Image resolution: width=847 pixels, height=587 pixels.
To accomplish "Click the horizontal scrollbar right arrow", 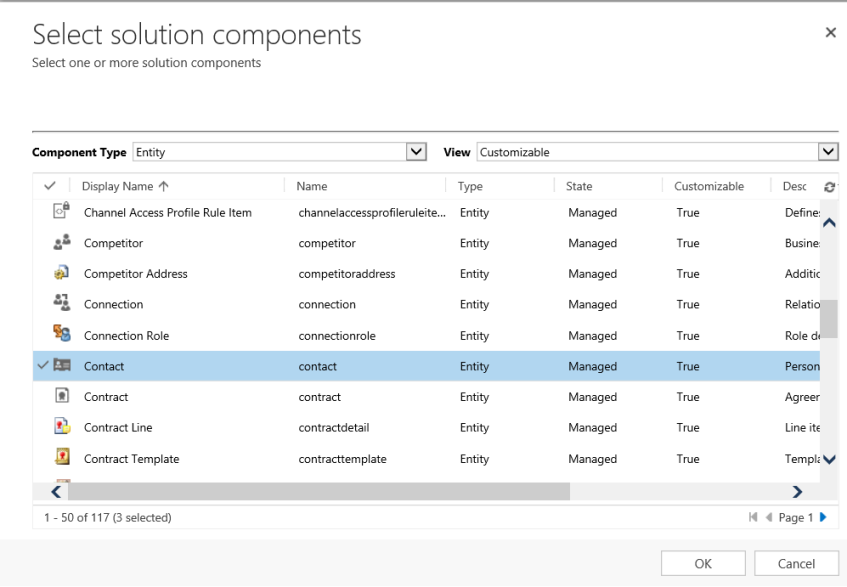I will point(797,491).
